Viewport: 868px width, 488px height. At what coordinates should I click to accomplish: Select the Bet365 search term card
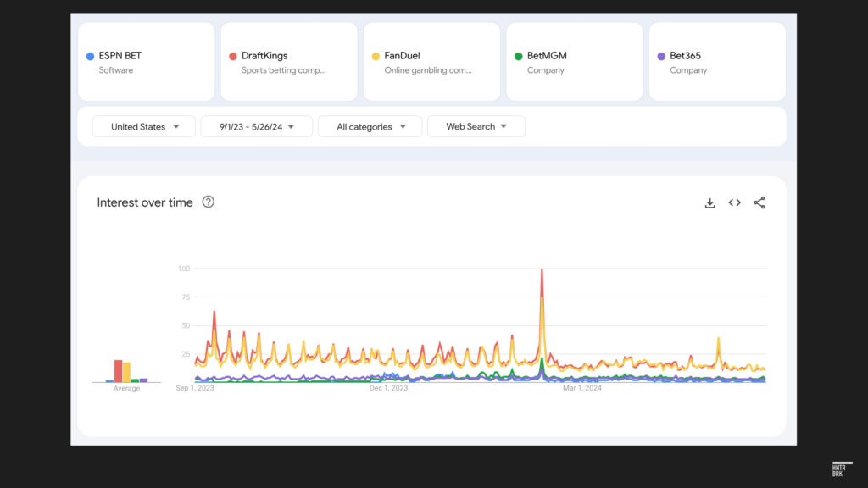tap(717, 61)
